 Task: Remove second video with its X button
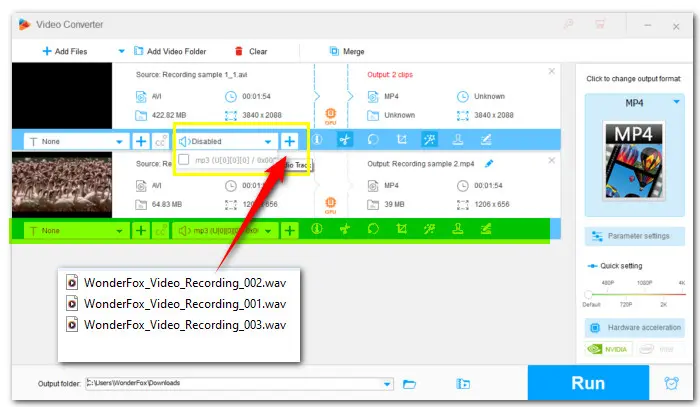[x=552, y=160]
